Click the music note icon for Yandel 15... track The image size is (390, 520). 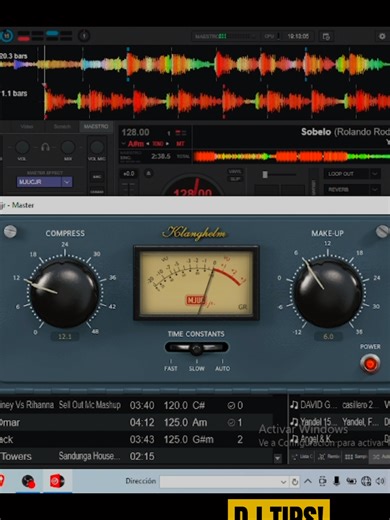[294, 422]
